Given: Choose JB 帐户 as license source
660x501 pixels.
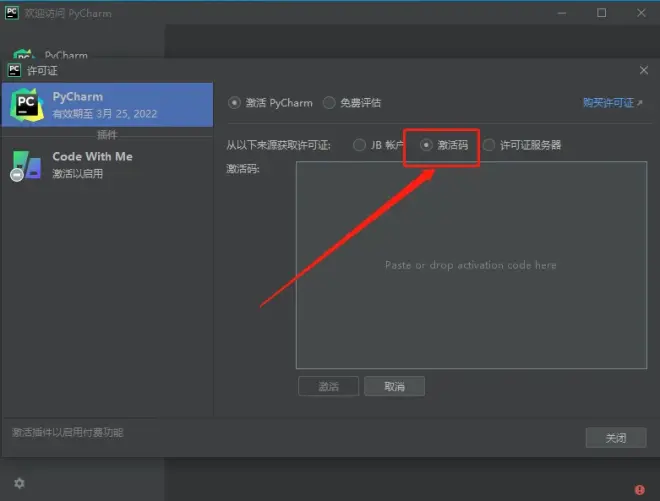Looking at the screenshot, I should point(359,145).
